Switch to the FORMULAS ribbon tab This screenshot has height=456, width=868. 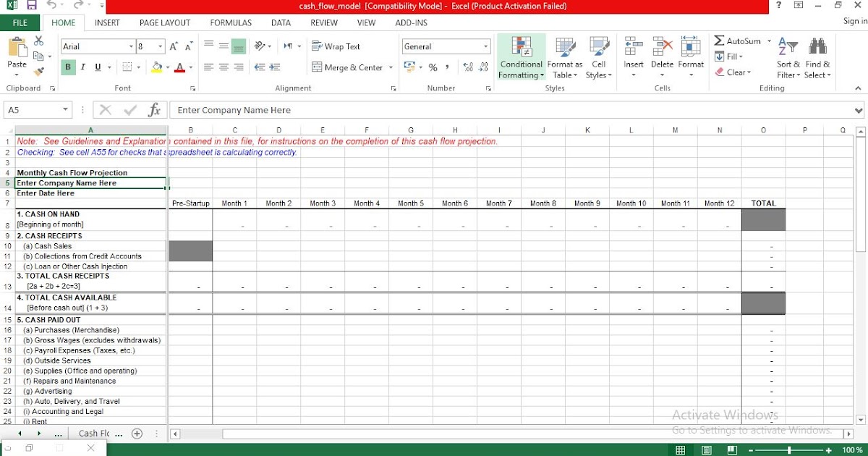(x=230, y=22)
